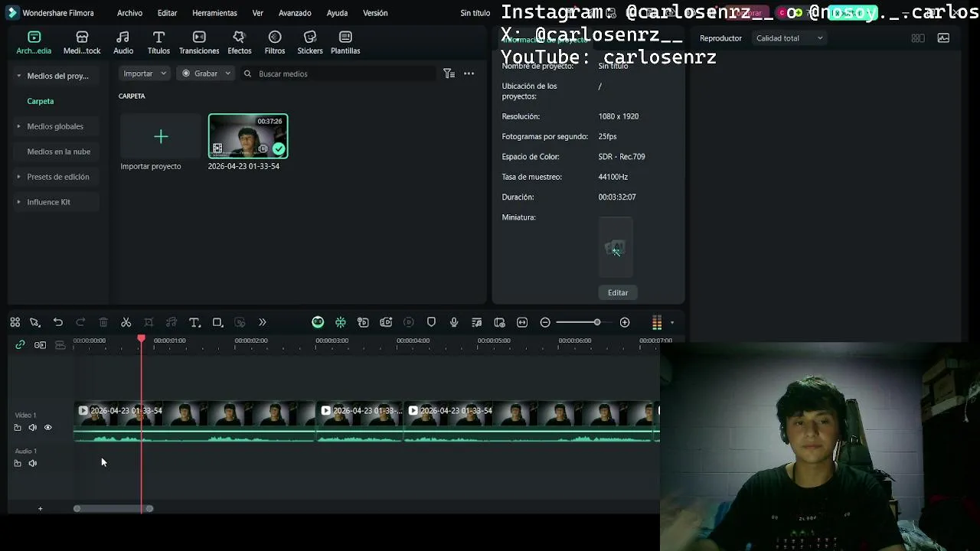Image resolution: width=980 pixels, height=551 pixels.
Task: Click the zoom in plus button
Action: point(625,322)
